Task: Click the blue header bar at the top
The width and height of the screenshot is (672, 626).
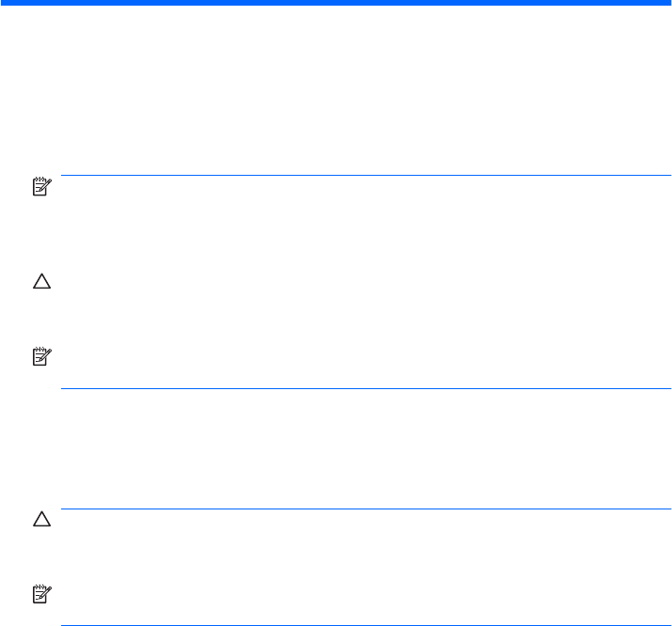Action: (336, 4)
